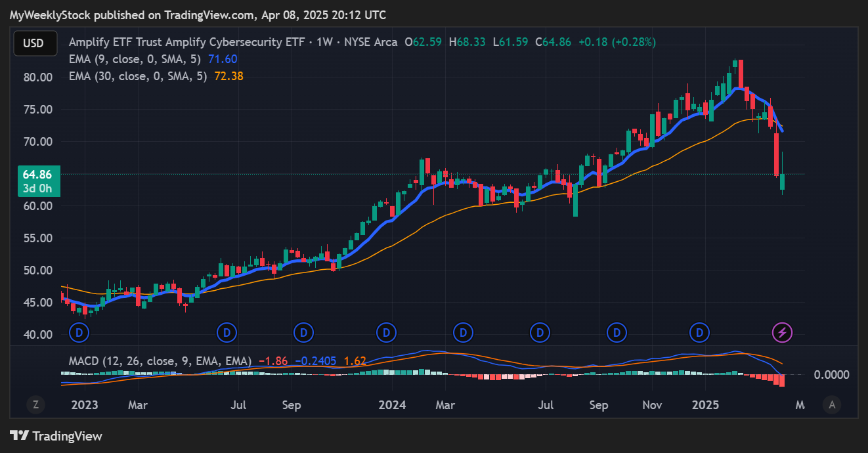The width and height of the screenshot is (868, 453).
Task: Click the MACD line value -0.2405
Action: [316, 361]
